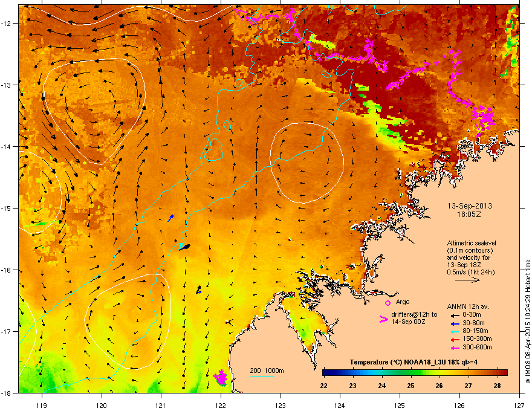Image resolution: width=532 pixels, height=411 pixels.
Task: Click the blue 30-80m legend arrow
Action: 455,324
